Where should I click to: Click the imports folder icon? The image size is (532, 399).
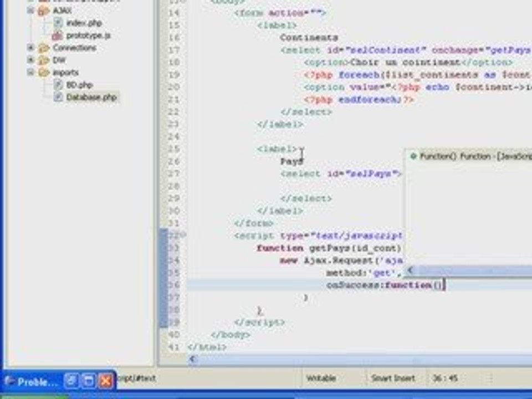pyautogui.click(x=44, y=73)
